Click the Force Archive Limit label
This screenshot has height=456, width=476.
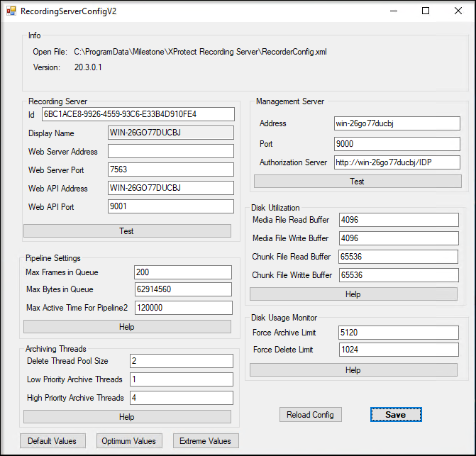284,333
